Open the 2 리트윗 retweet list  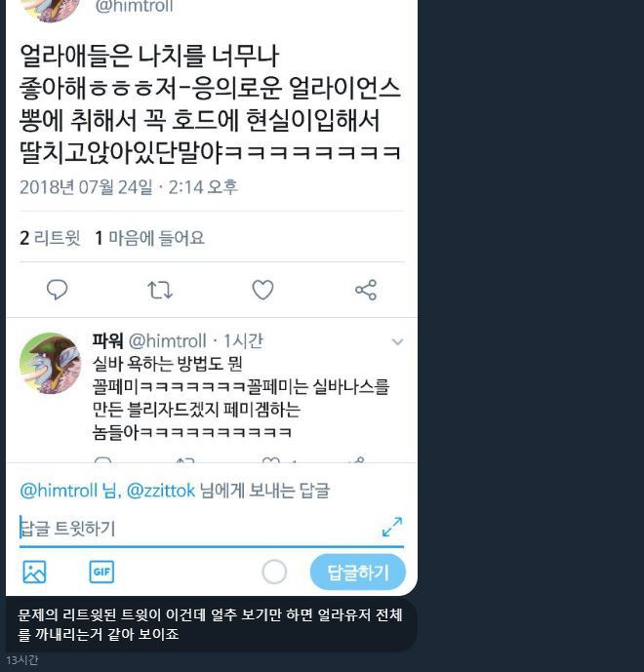(x=50, y=238)
